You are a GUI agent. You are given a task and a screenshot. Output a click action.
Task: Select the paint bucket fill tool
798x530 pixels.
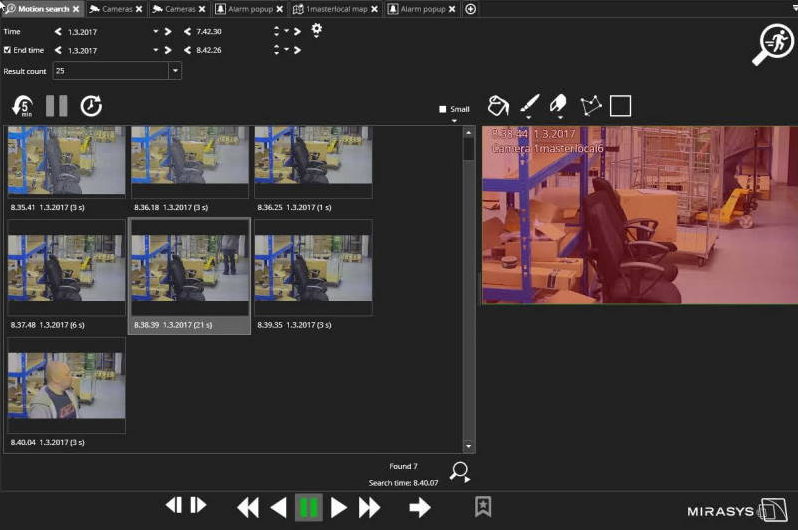[497, 105]
